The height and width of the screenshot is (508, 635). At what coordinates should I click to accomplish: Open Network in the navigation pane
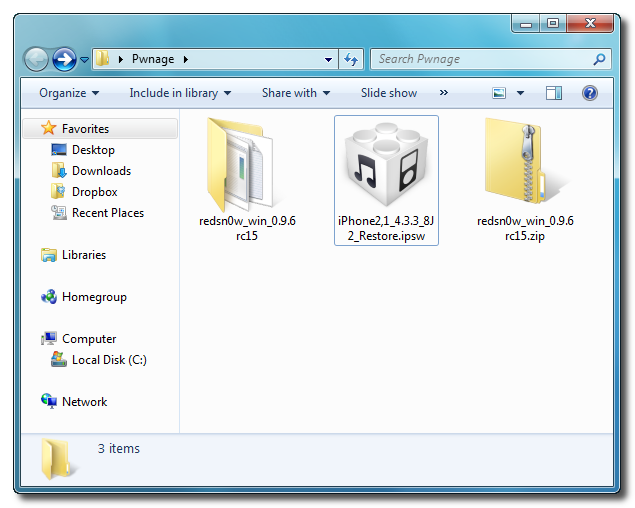tap(84, 402)
